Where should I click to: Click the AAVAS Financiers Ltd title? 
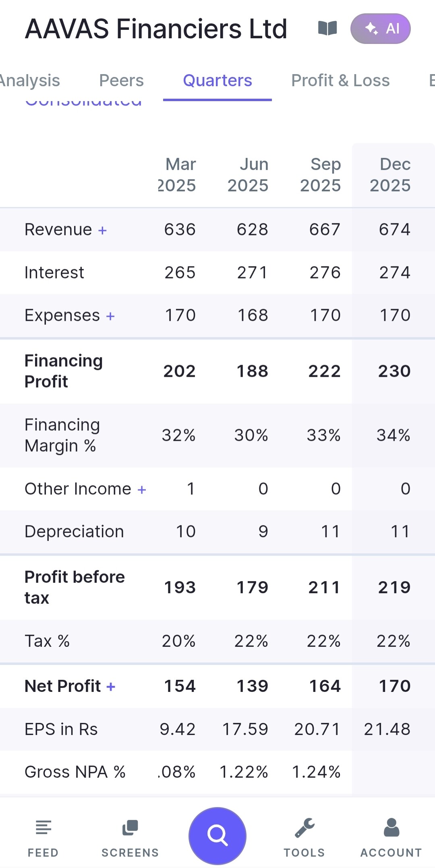[x=156, y=29]
